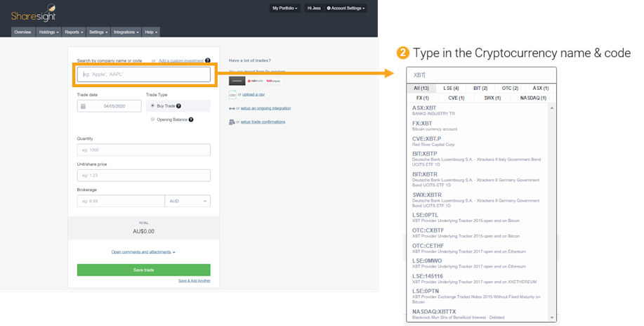This screenshot has height=326, width=644.
Task: Select the OTC (2) results tab
Action: click(x=510, y=89)
